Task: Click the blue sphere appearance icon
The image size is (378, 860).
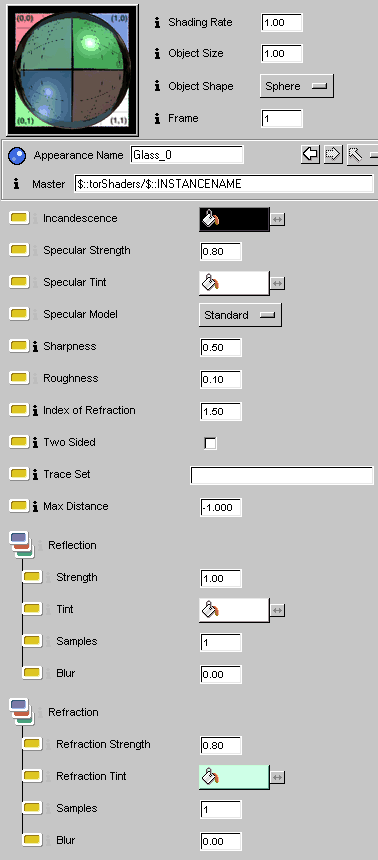Action: pos(16,156)
